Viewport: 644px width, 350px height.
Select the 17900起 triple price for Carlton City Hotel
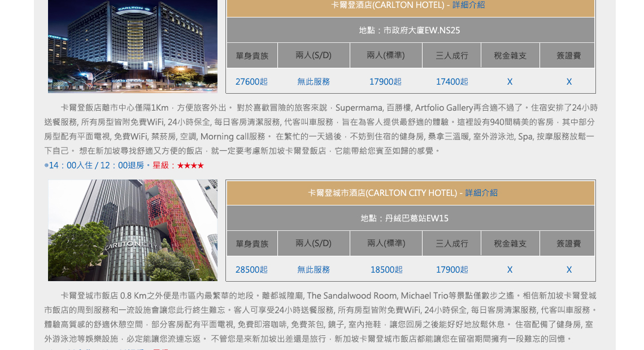point(452,270)
